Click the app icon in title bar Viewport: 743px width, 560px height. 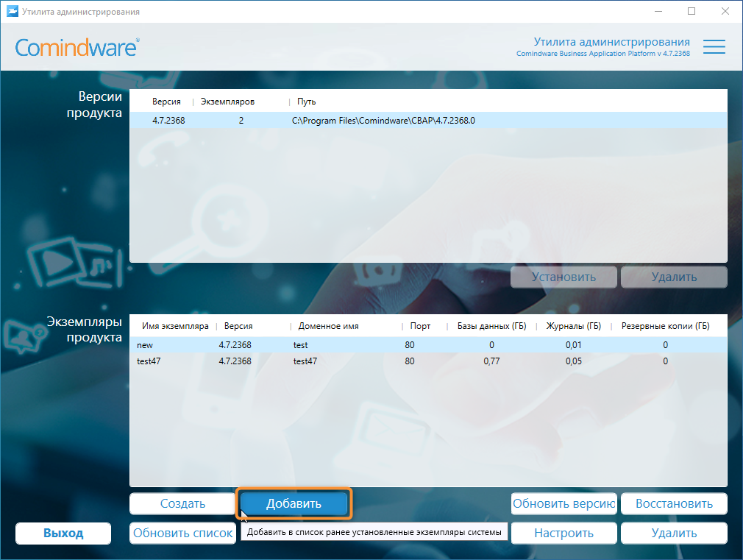coord(13,11)
